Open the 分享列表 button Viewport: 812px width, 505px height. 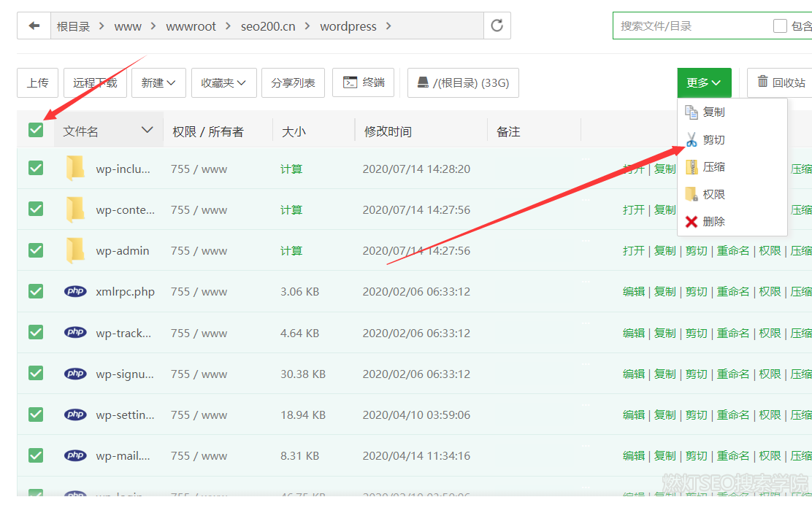coord(293,82)
